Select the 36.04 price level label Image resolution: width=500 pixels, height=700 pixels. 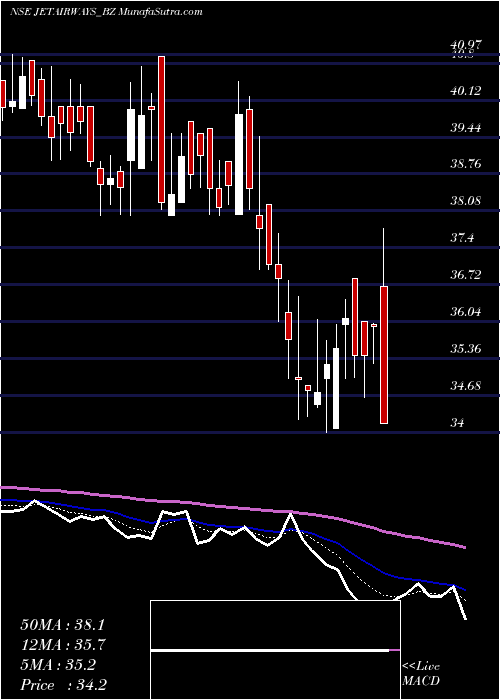pos(467,311)
